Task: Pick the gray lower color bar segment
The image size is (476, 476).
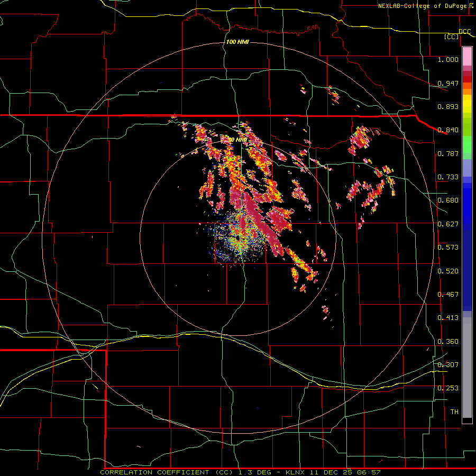Action: [467, 368]
